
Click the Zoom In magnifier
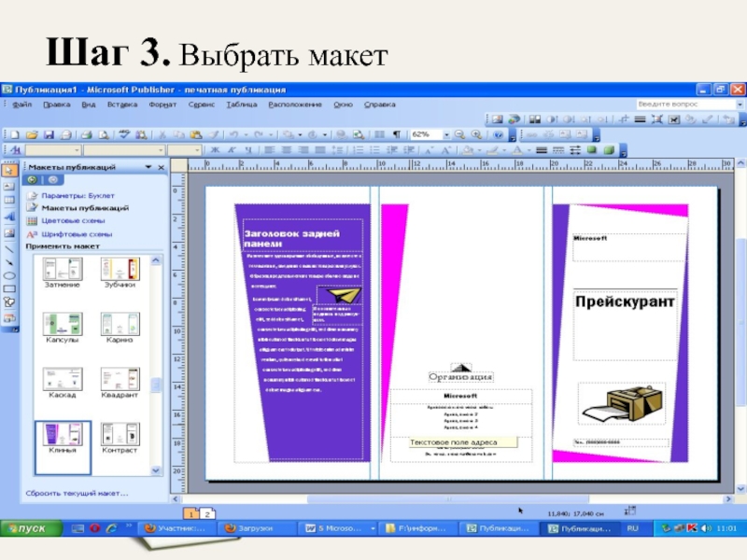tap(476, 134)
